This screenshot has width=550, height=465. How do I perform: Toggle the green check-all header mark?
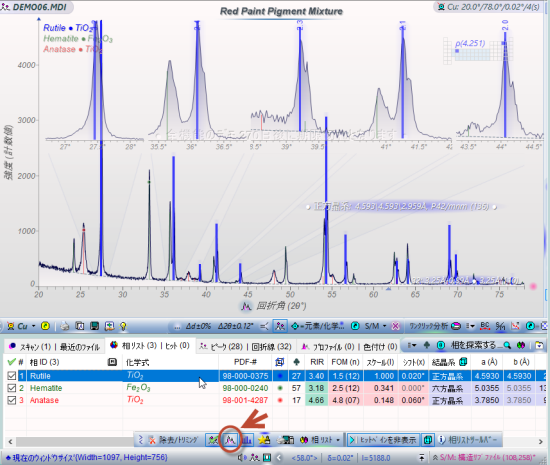pyautogui.click(x=12, y=362)
